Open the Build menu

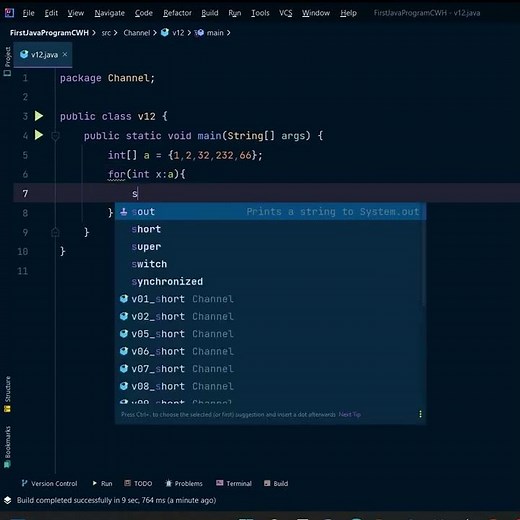pos(210,13)
